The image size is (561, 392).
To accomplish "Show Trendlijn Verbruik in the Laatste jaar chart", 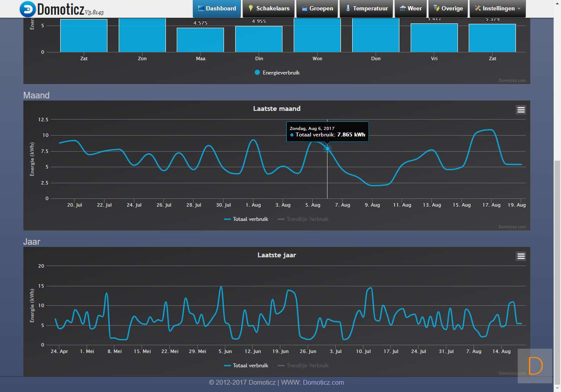I will click(307, 366).
